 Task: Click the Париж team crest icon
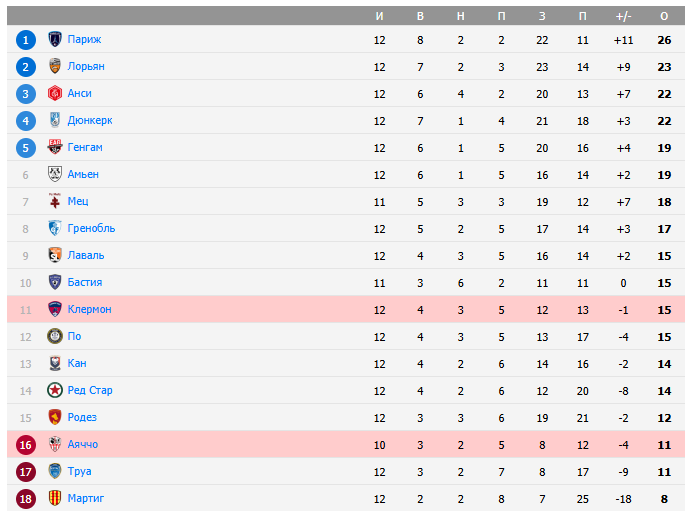point(55,39)
